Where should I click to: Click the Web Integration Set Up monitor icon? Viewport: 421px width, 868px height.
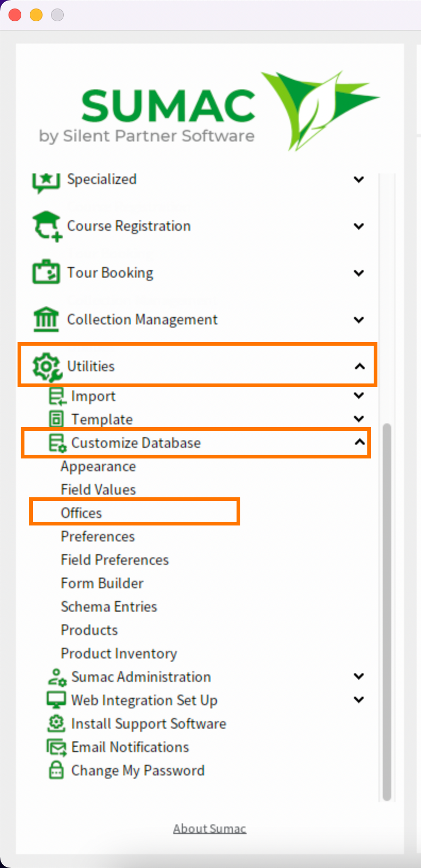(56, 700)
